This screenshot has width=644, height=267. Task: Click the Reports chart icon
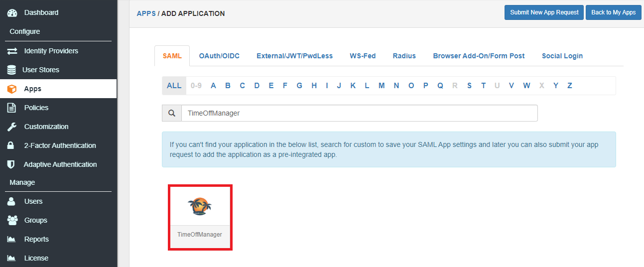coord(11,239)
